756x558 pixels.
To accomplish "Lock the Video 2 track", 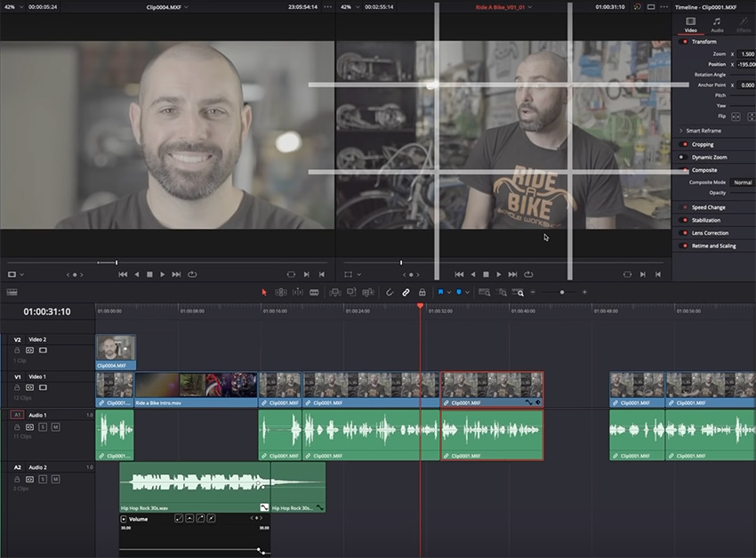I will (17, 351).
